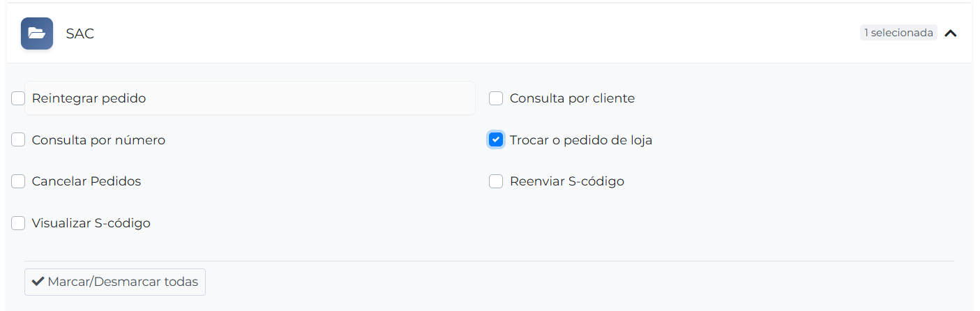980x311 pixels.
Task: Tick the Consulta por número checkbox
Action: coord(18,140)
